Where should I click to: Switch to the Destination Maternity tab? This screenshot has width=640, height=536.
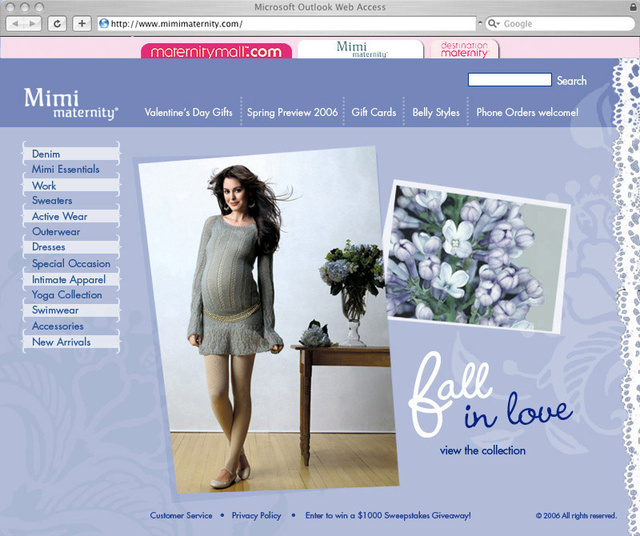(464, 50)
